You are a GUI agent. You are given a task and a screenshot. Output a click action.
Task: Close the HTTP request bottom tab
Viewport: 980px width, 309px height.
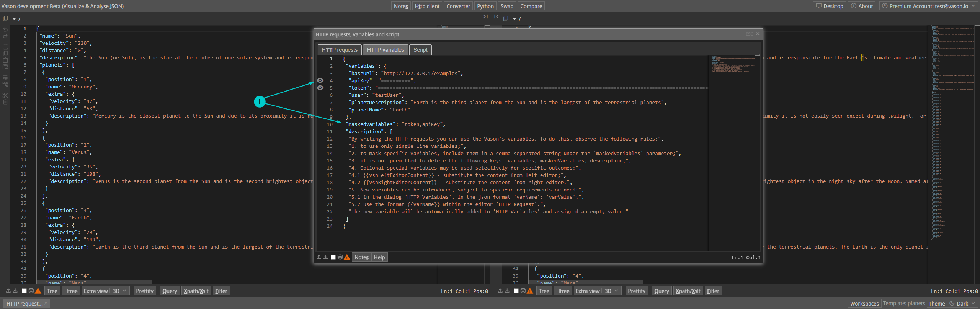pos(46,303)
